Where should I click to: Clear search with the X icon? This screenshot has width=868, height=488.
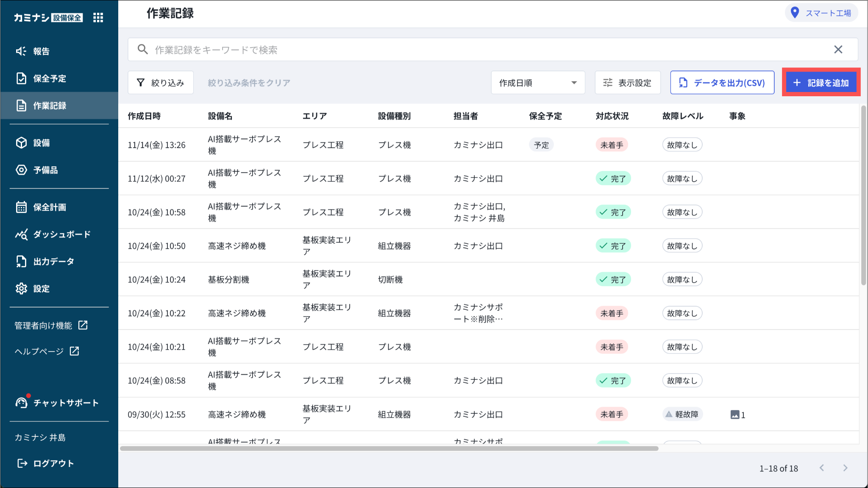point(838,50)
